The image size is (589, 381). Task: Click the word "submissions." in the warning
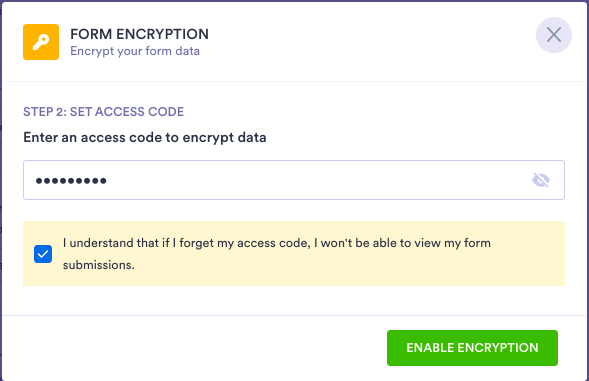click(x=98, y=265)
